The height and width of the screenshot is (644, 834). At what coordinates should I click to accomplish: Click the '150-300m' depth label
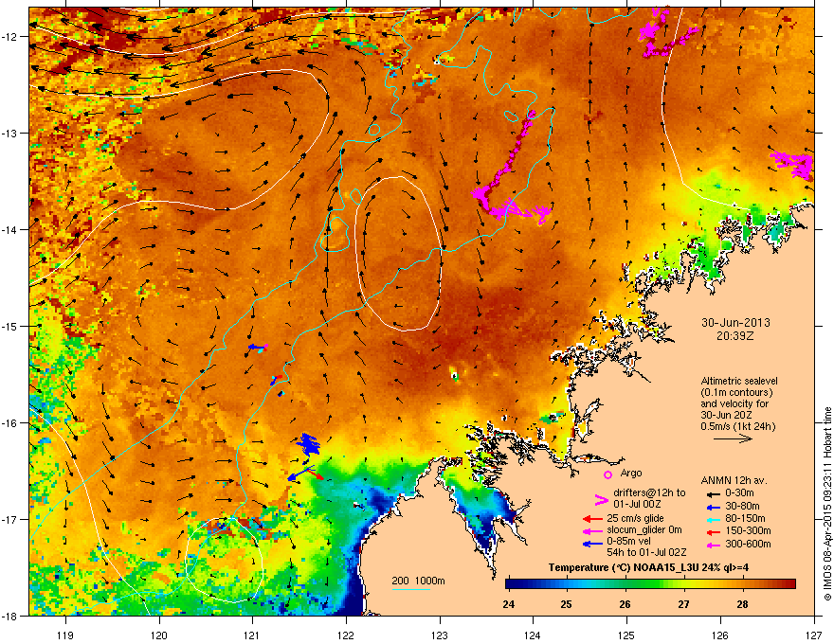tap(748, 530)
